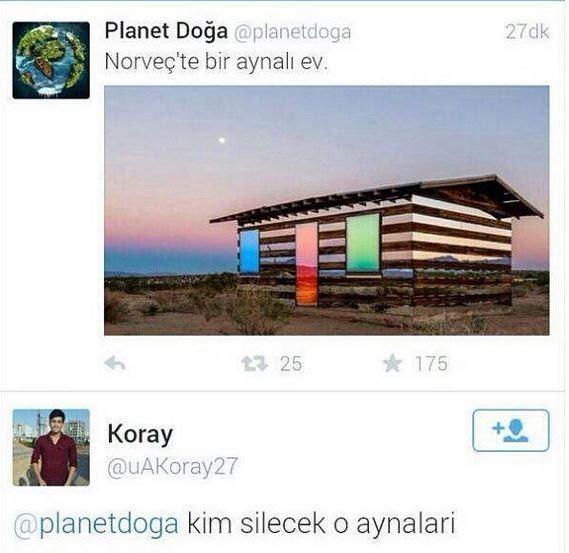Follow Koray using the add-person button
This screenshot has width=569, height=553.
[x=511, y=430]
